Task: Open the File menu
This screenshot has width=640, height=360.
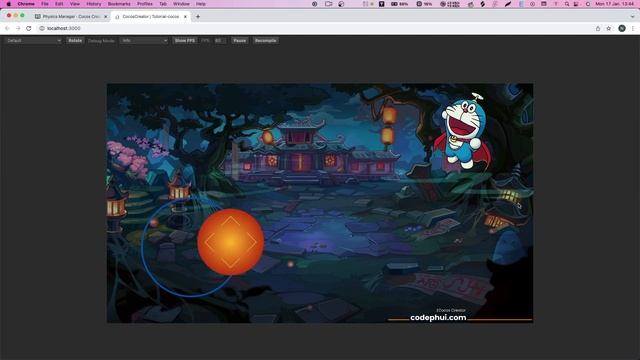Action: [x=45, y=4]
